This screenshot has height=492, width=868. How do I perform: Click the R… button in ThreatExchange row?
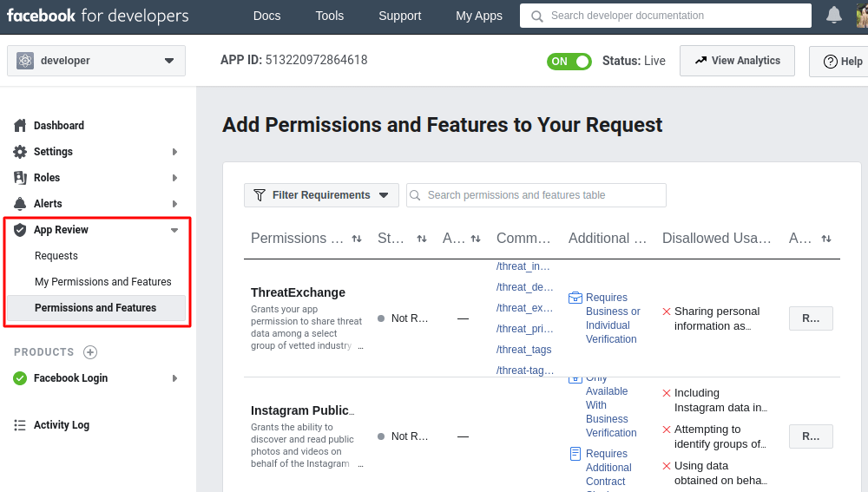pyautogui.click(x=811, y=318)
